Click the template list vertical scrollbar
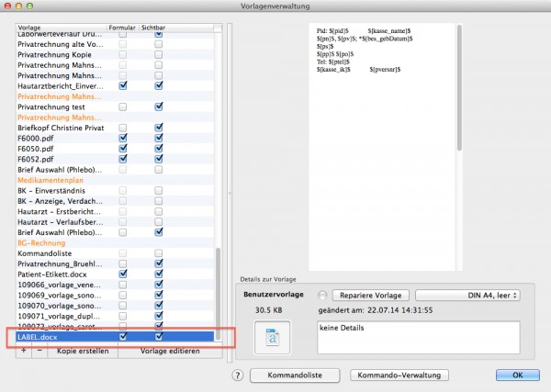 (x=218, y=294)
